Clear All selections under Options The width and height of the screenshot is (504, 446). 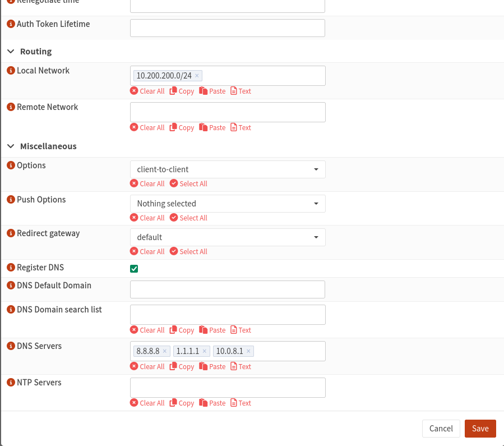(x=147, y=183)
